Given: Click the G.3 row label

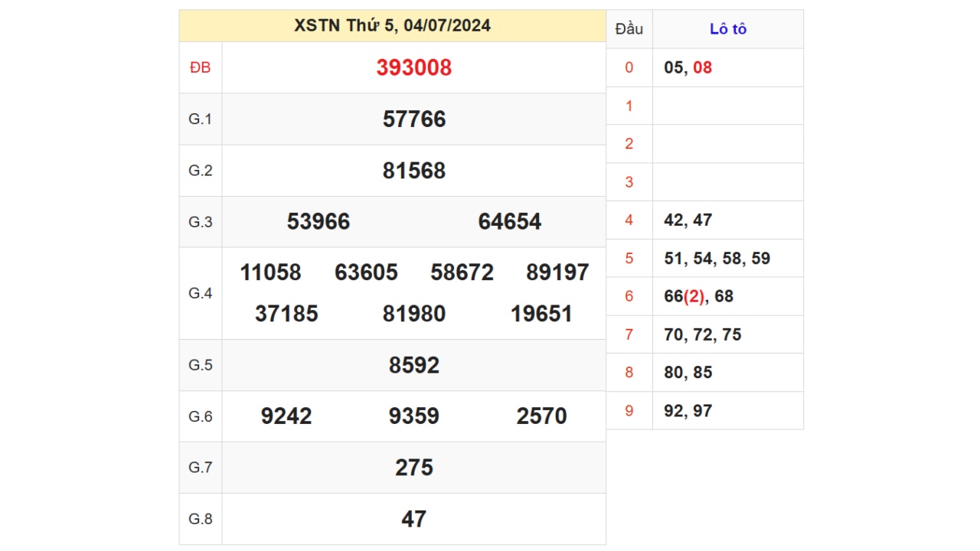Looking at the screenshot, I should coord(201,221).
